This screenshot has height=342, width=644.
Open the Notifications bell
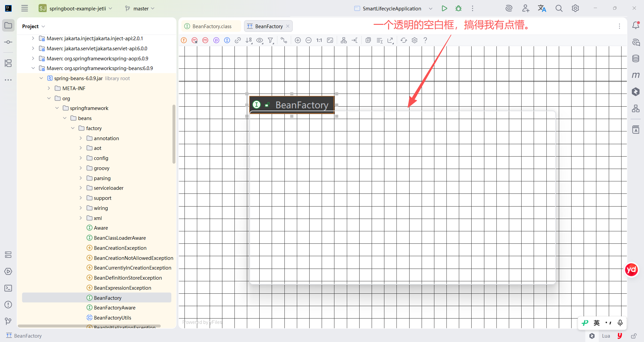(x=636, y=25)
